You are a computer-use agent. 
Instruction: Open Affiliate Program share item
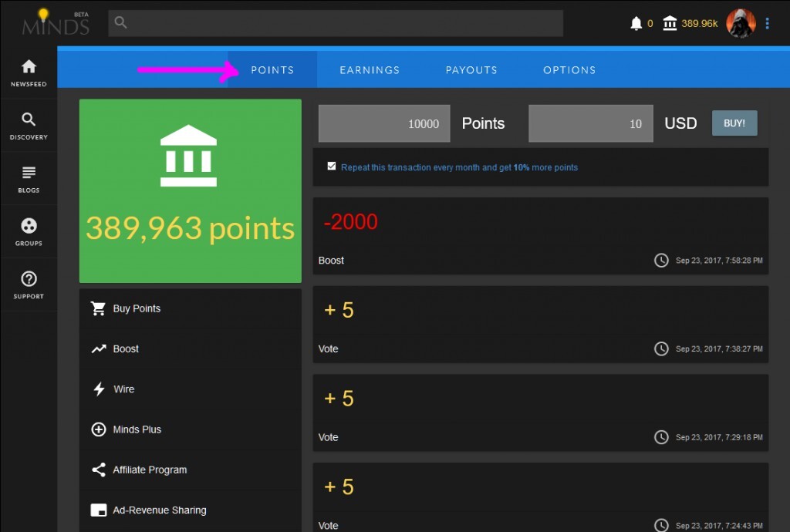[x=150, y=470]
